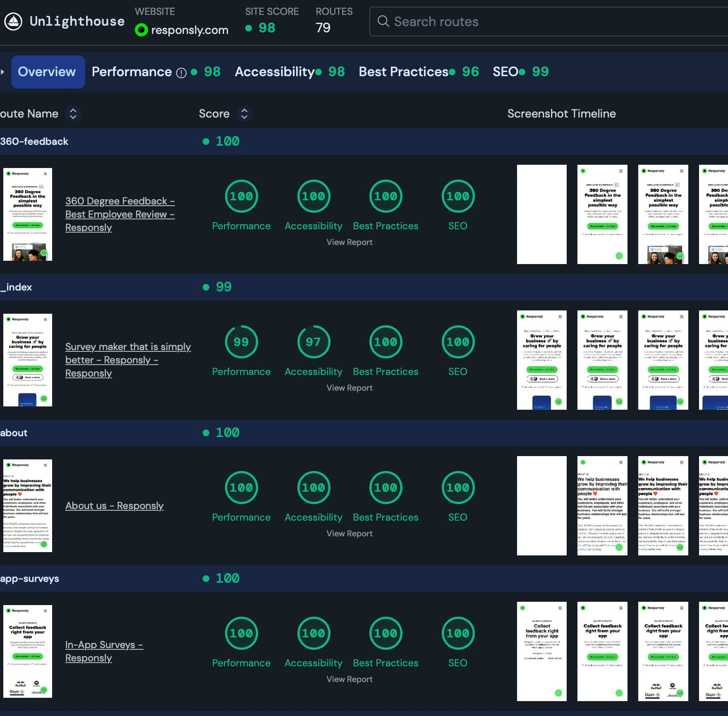Click View Report for the _index route

click(x=350, y=387)
